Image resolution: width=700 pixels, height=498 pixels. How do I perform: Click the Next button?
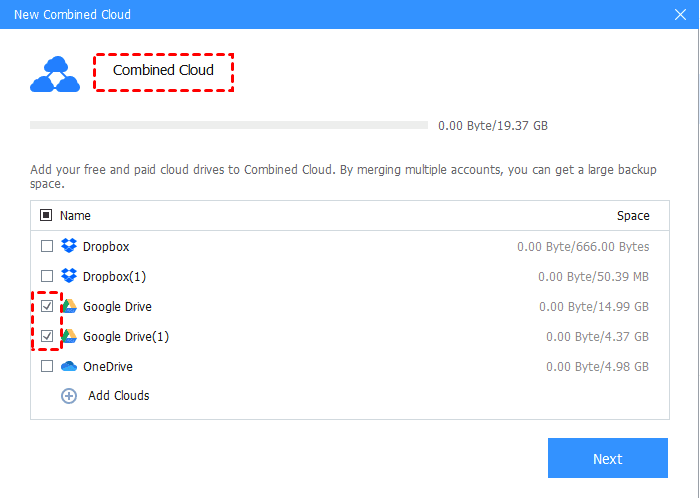click(608, 458)
